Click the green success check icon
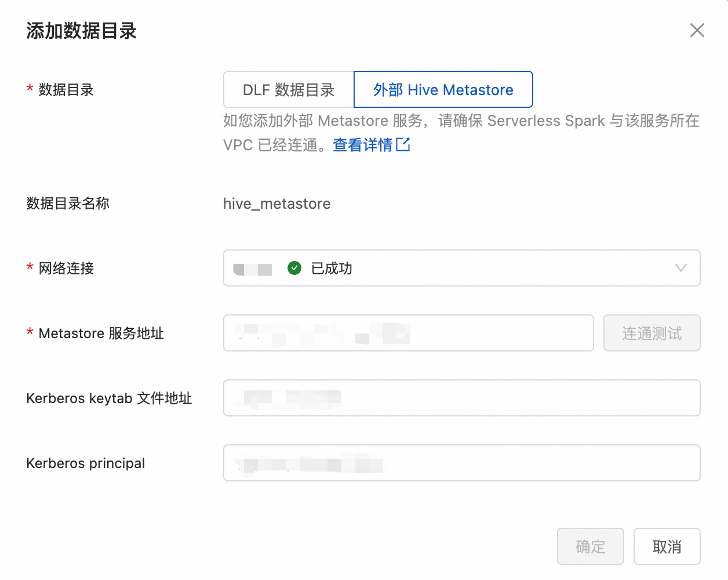728x580 pixels. pos(294,268)
